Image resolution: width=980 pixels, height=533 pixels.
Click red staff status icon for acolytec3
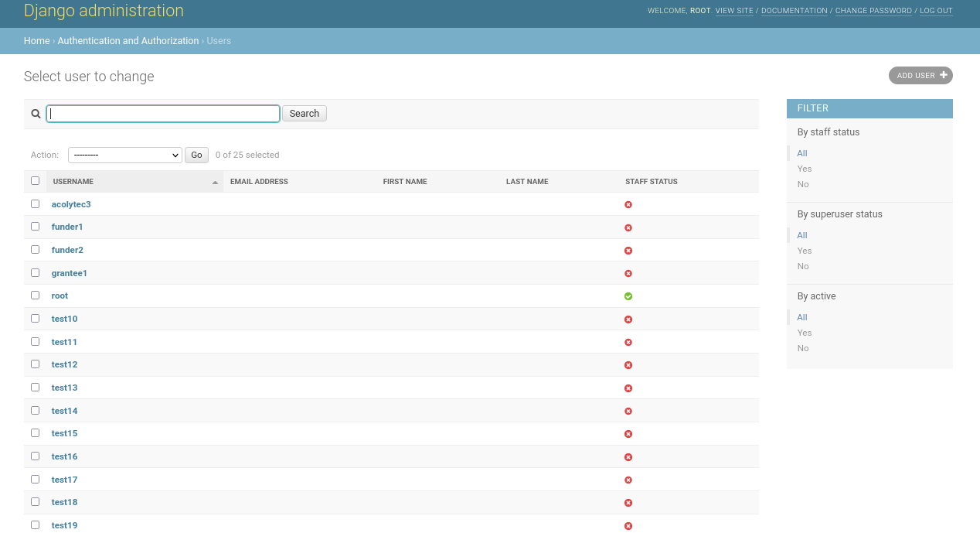(628, 205)
